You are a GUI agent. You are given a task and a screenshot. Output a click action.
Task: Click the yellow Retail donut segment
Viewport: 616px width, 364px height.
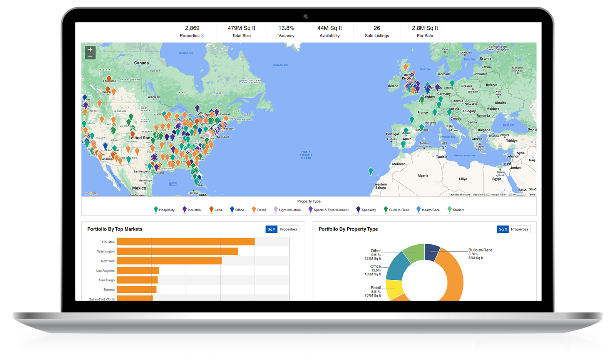394,290
